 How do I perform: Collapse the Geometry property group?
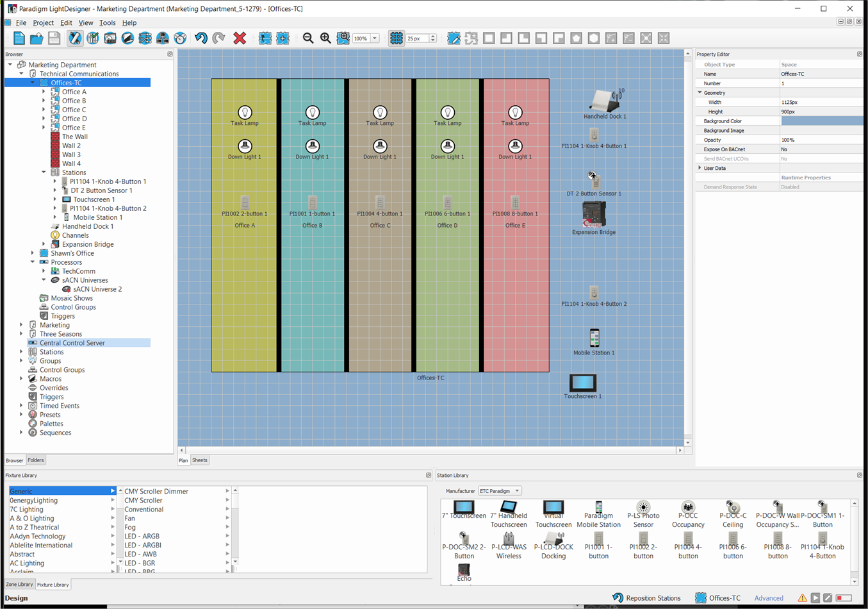(x=700, y=93)
